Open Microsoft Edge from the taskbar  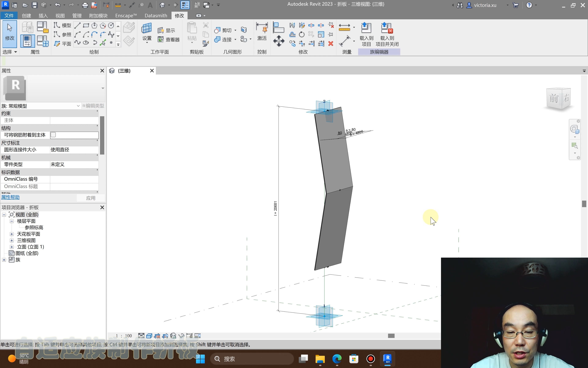(x=337, y=359)
